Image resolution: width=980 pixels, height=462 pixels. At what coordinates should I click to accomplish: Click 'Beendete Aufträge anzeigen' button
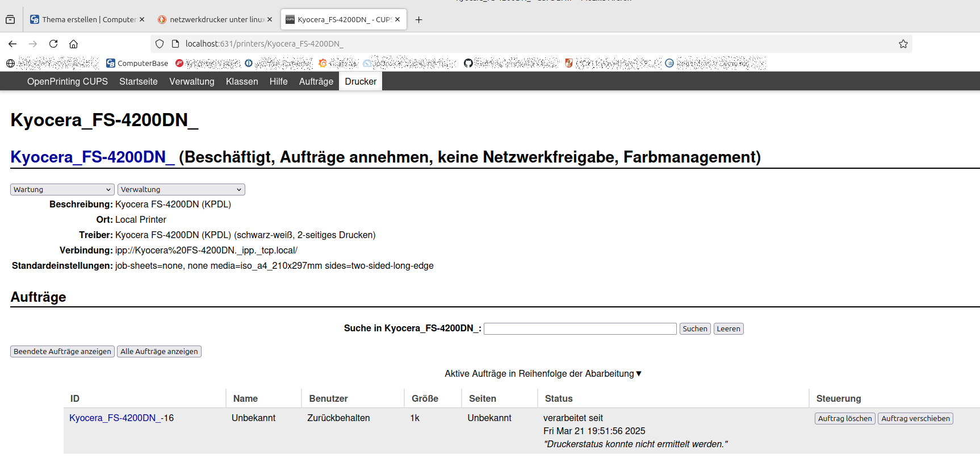[x=62, y=351]
